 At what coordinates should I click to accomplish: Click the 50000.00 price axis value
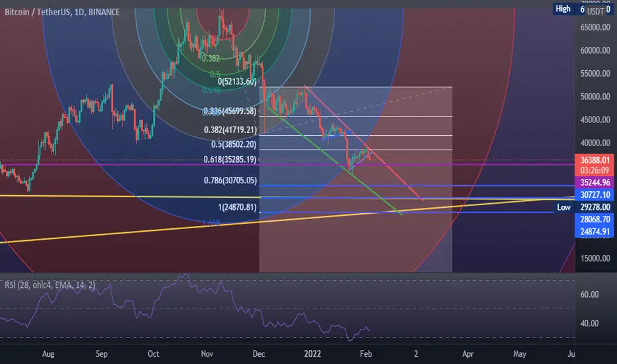tap(595, 97)
